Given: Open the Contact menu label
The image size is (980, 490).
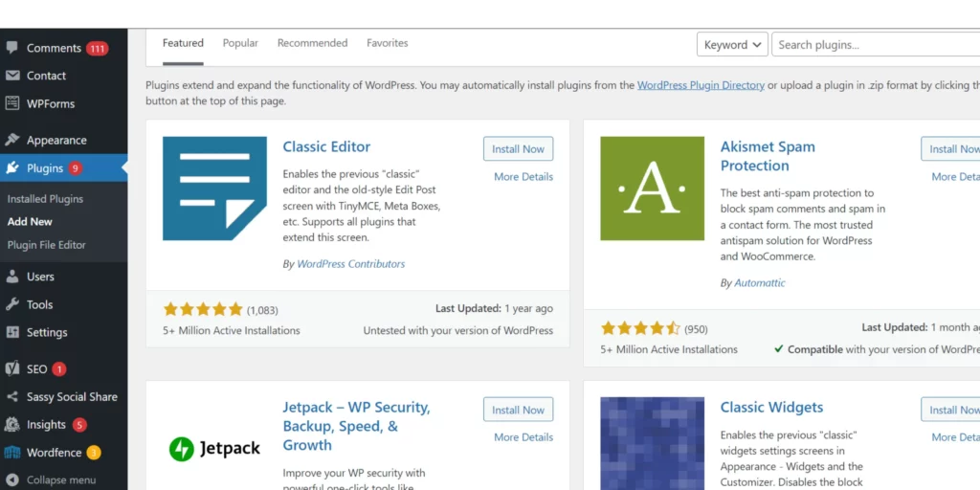Looking at the screenshot, I should (x=46, y=76).
